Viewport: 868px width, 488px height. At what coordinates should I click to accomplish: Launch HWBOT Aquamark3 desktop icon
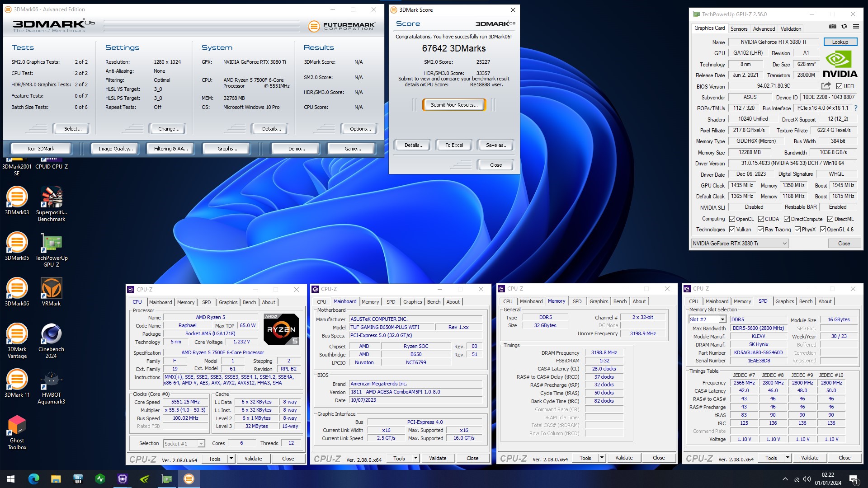52,386
